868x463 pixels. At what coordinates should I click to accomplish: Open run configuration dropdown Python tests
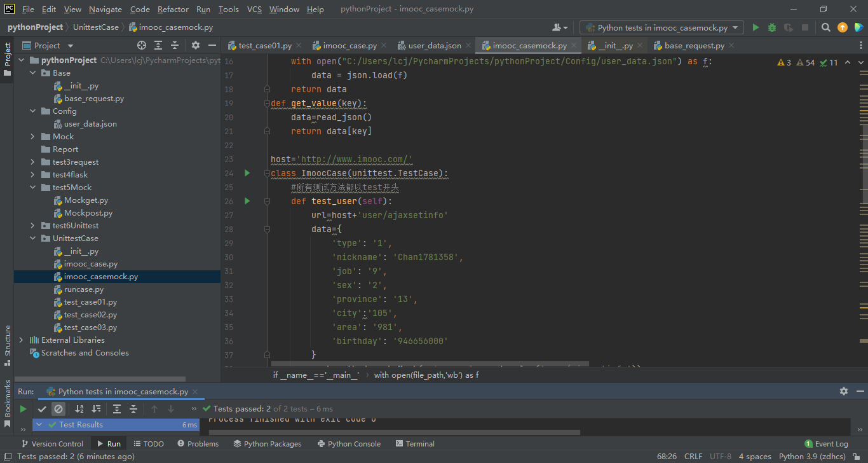(661, 27)
